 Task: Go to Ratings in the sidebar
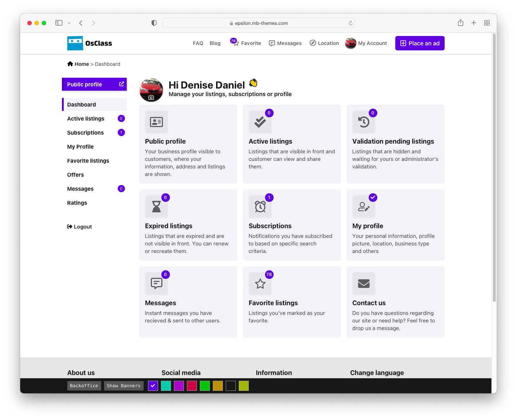coord(77,203)
